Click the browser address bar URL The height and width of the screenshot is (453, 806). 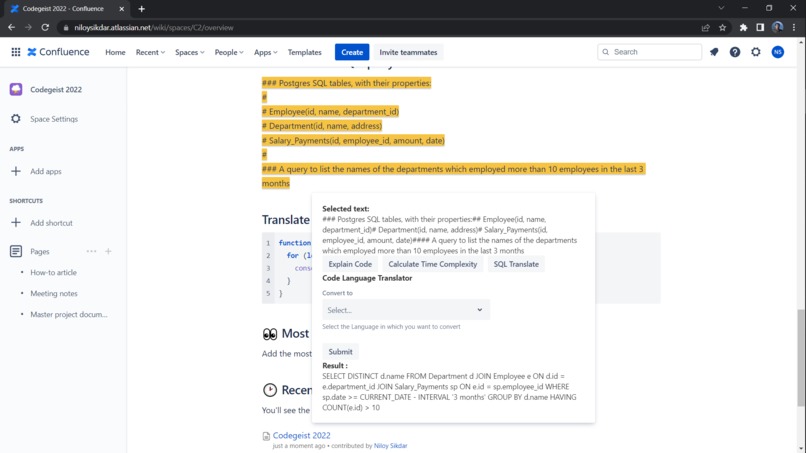(x=154, y=28)
